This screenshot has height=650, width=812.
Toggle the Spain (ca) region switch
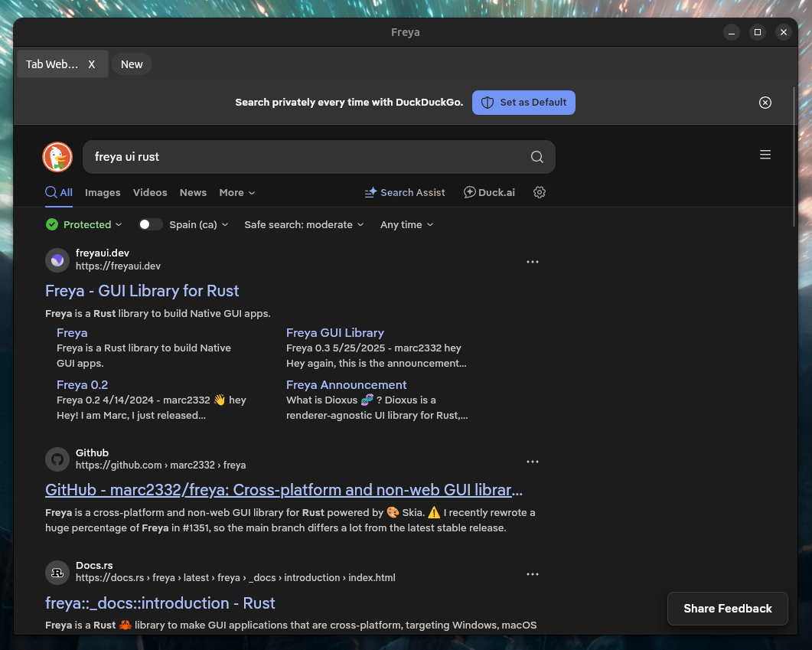pyautogui.click(x=150, y=224)
